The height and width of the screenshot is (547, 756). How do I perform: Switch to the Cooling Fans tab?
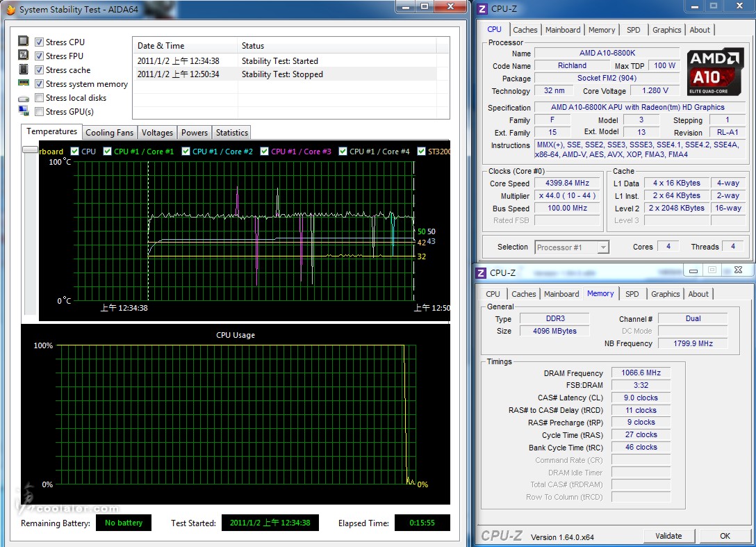point(110,133)
